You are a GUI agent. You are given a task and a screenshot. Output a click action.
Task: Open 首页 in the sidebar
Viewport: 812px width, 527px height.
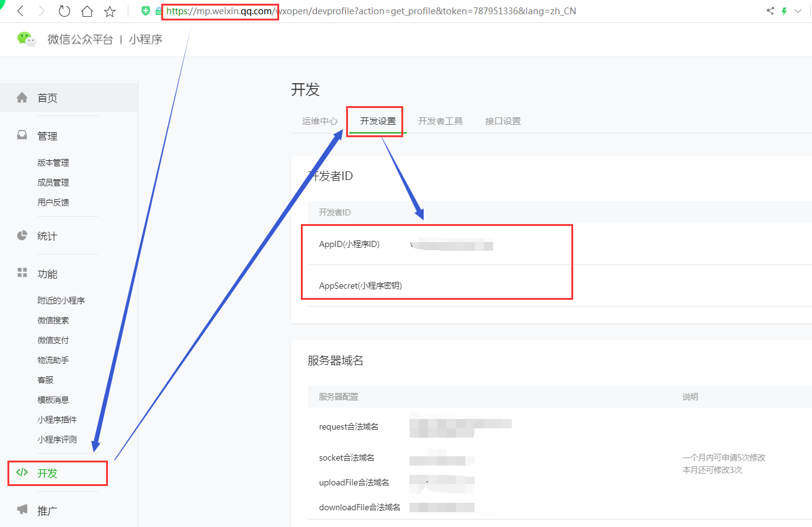[x=47, y=98]
